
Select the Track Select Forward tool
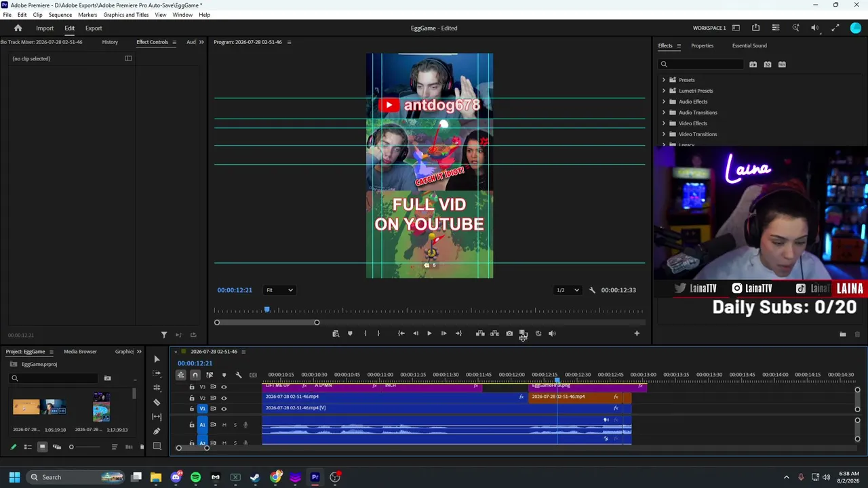[157, 373]
